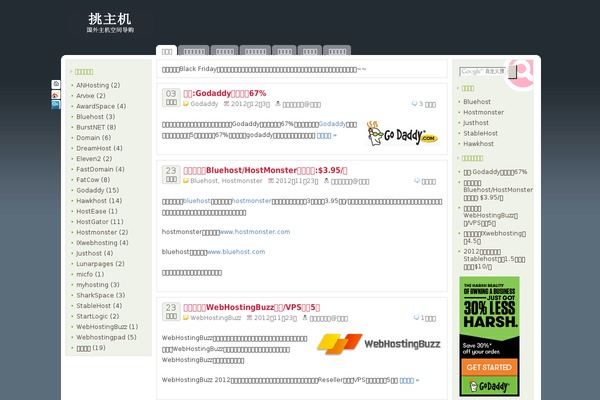The height and width of the screenshot is (400, 600).
Task: Click the folder icon beside the Godaddy category label
Action: pos(186,104)
